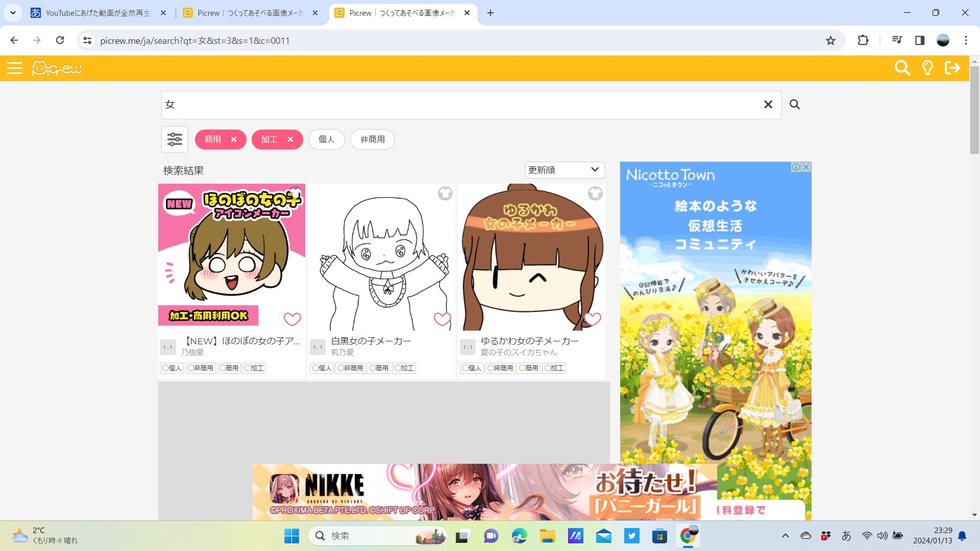This screenshot has width=980, height=551.
Task: Like ほのぼの女の子 maker with heart
Action: pyautogui.click(x=292, y=319)
